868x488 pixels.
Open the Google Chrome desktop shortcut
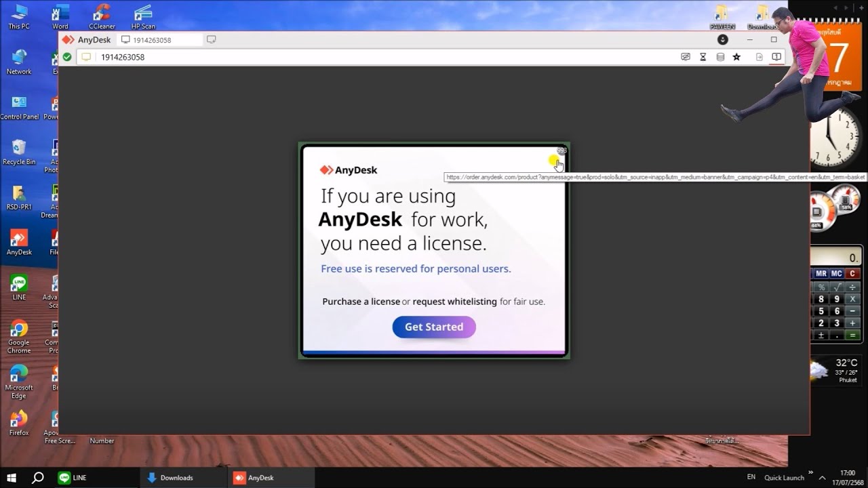19,336
